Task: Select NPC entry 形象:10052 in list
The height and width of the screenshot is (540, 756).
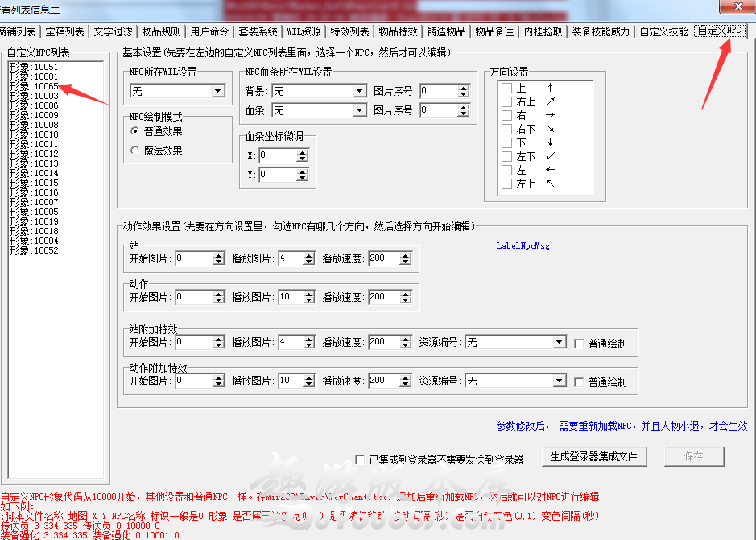Action: [34, 250]
